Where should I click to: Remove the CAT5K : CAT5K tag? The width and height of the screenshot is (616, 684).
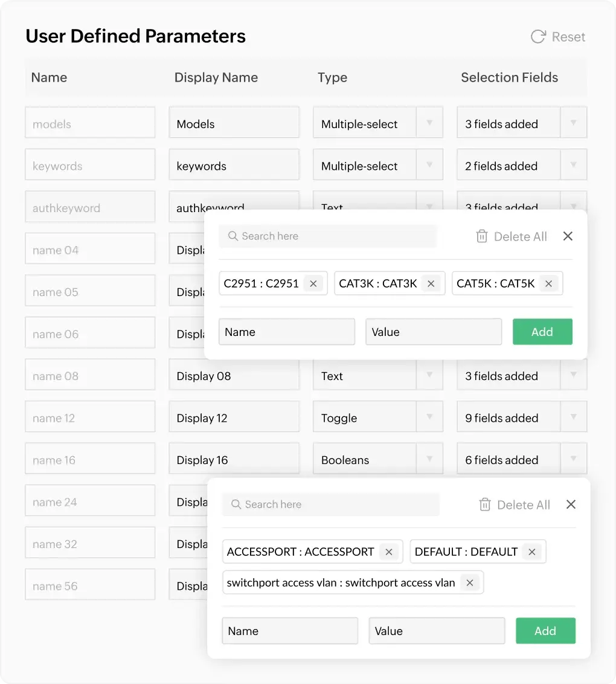pos(548,283)
